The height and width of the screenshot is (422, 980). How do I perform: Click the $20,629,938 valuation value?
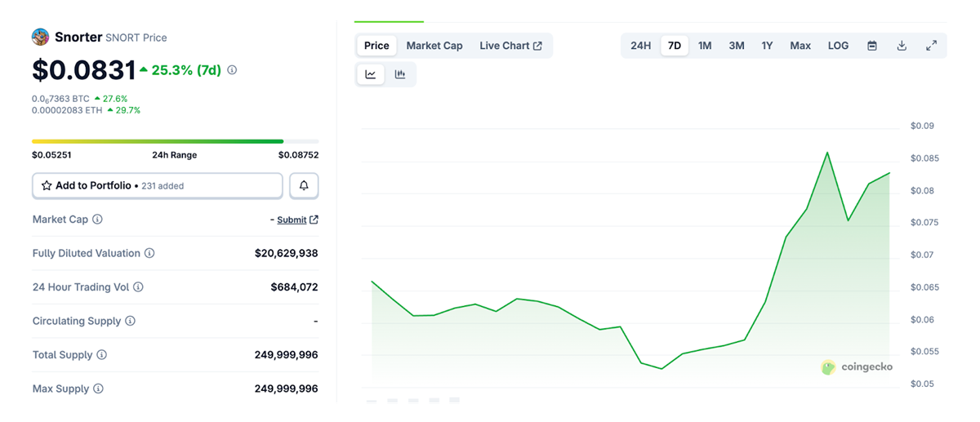click(286, 253)
